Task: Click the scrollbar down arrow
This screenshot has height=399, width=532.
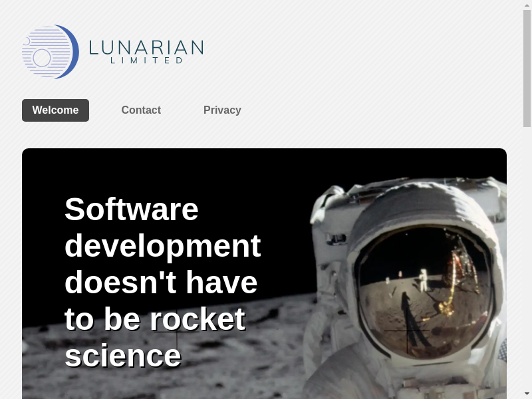Action: click(x=527, y=393)
